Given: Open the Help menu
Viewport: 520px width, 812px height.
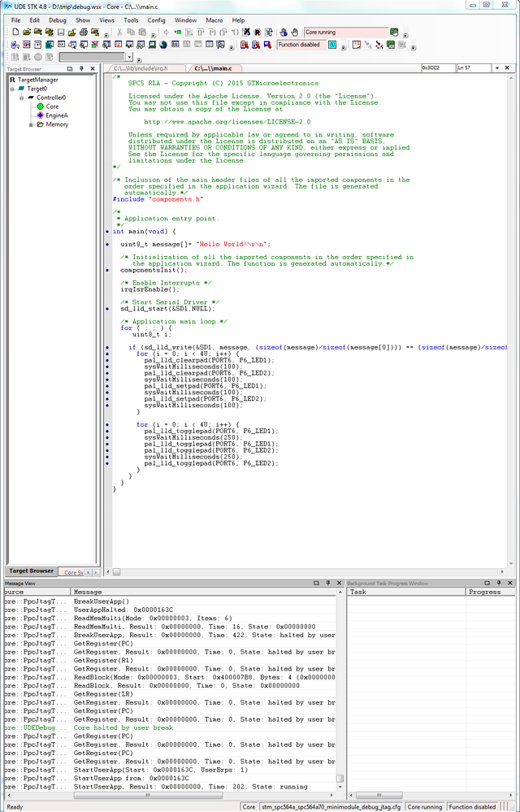Looking at the screenshot, I should pyautogui.click(x=238, y=20).
